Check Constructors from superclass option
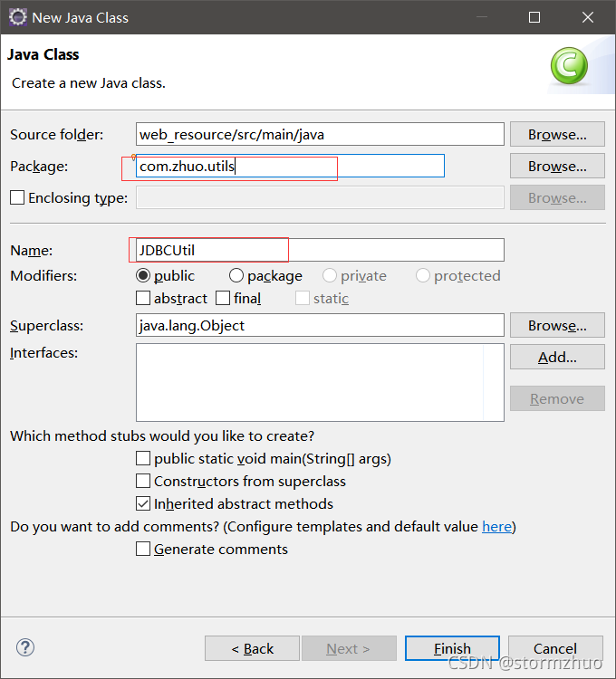Screen dimensions: 616x679 (x=143, y=481)
